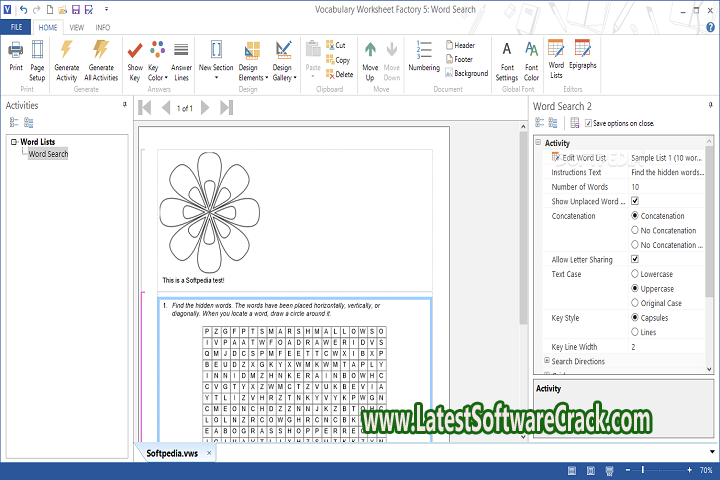Choose Lines as the key style
This screenshot has width=720, height=480.
tap(635, 332)
